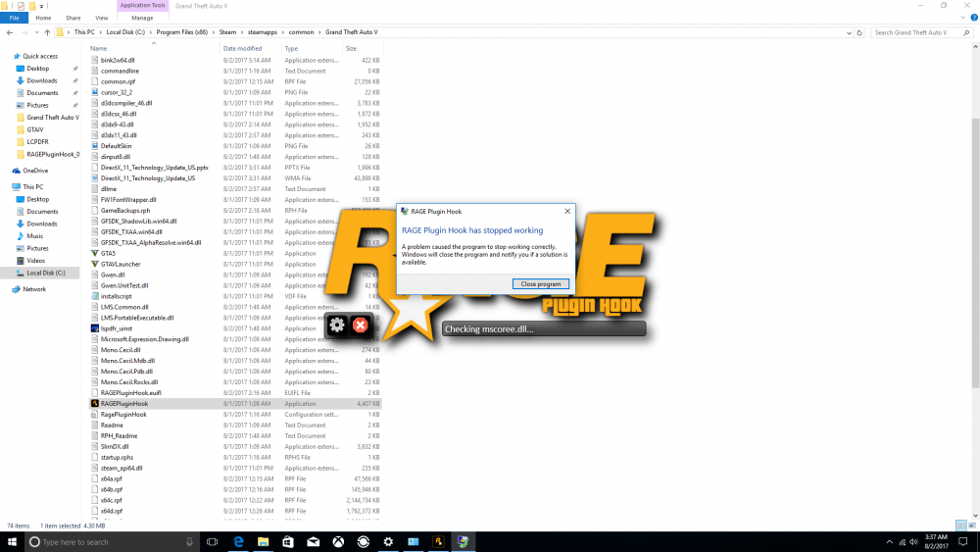The image size is (980, 552).
Task: Open Task View on the taskbar
Action: click(x=213, y=541)
